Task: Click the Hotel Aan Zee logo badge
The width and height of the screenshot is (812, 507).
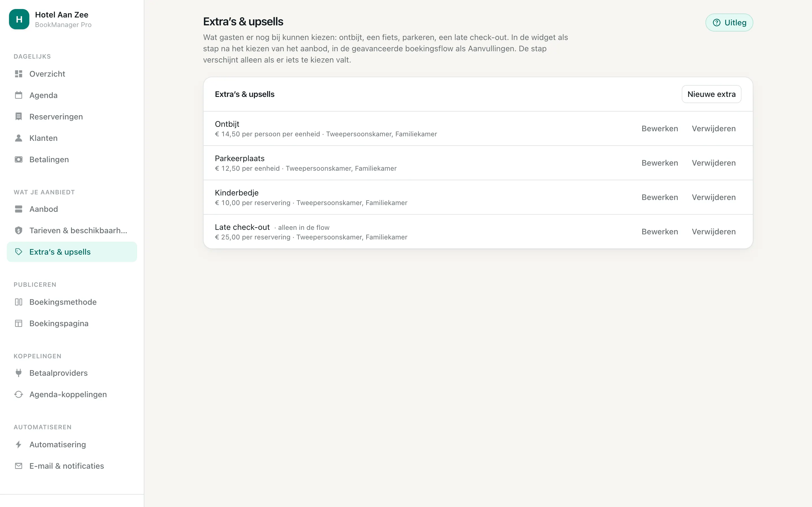Action: tap(19, 19)
